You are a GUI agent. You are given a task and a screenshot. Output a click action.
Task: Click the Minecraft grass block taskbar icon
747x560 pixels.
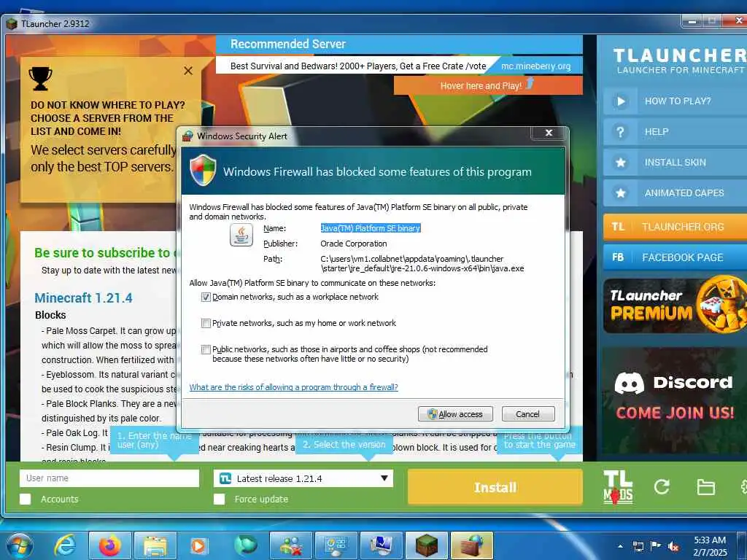pyautogui.click(x=426, y=545)
